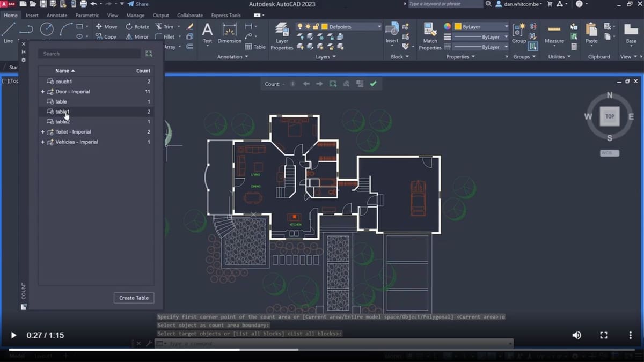Screen dimensions: 644x362
Task: Expand the Vehicles - Imperial tree item
Action: click(x=42, y=142)
